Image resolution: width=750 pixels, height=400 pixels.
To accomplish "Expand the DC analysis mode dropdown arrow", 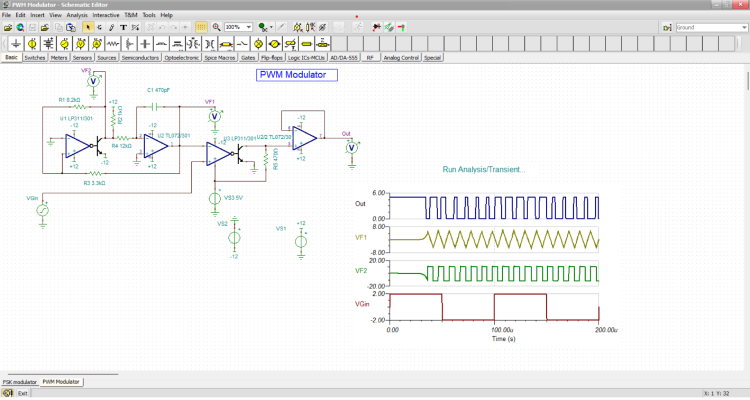I will (x=271, y=27).
